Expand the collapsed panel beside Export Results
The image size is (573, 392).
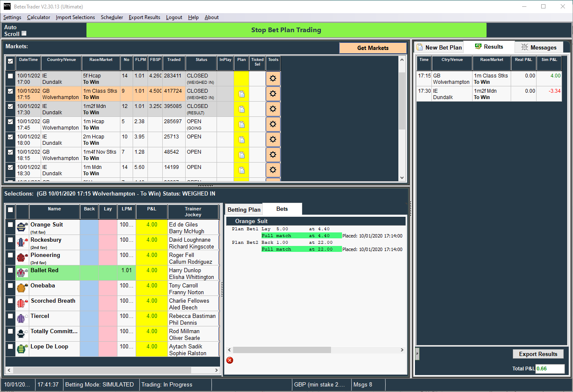coord(417,354)
